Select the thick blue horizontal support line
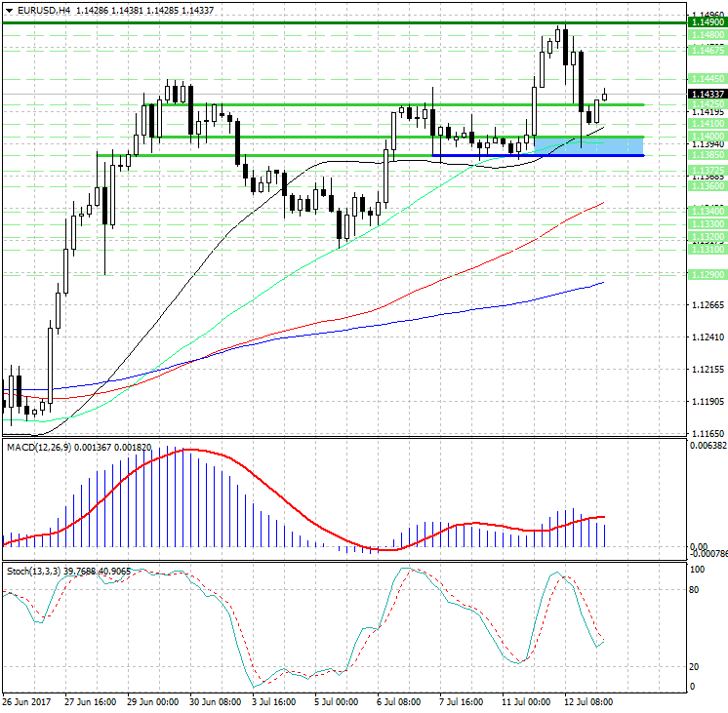The width and height of the screenshot is (728, 713). click(537, 155)
